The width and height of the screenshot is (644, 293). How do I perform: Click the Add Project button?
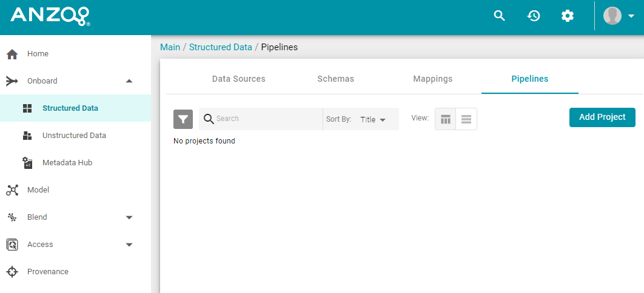tap(602, 117)
